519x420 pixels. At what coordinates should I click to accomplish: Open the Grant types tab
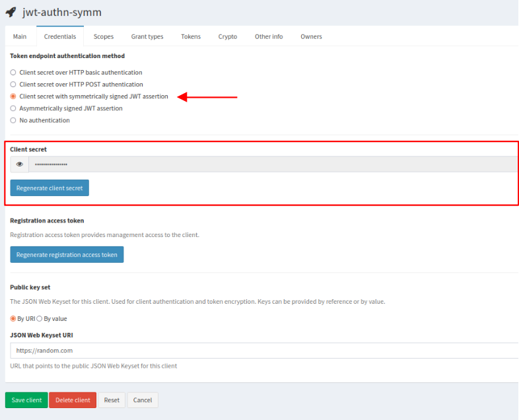[x=147, y=36]
